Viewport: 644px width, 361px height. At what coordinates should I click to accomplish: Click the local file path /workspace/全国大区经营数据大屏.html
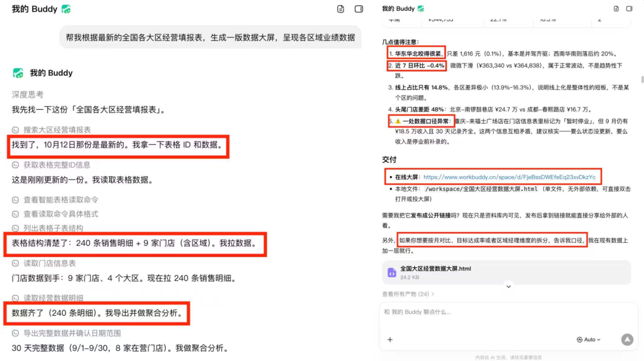coord(481,189)
